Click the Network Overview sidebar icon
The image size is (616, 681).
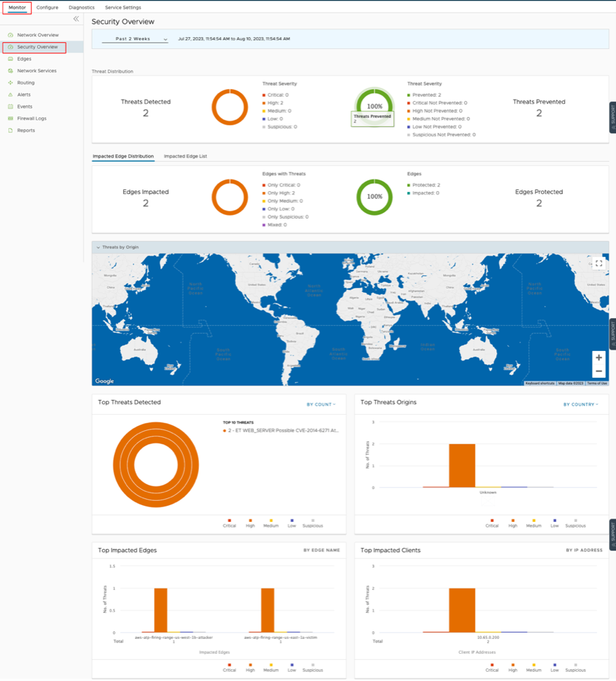(x=11, y=35)
